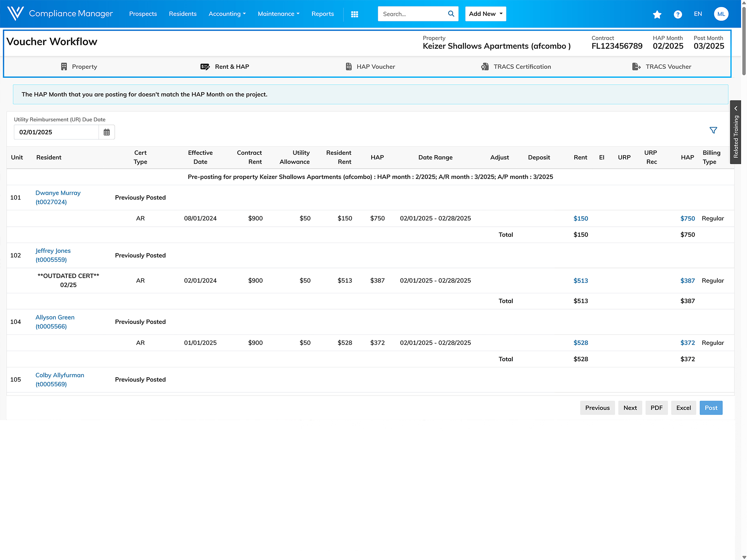
Task: Switch language via EN selector
Action: [698, 14]
